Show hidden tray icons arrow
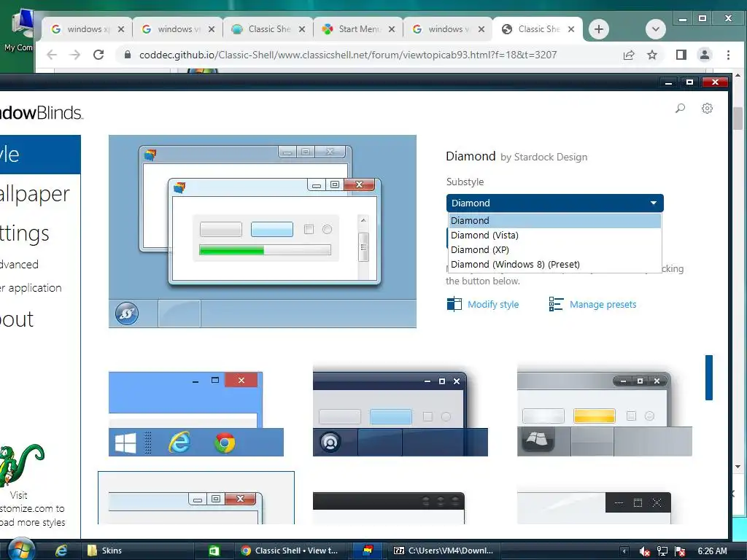 pyautogui.click(x=624, y=551)
